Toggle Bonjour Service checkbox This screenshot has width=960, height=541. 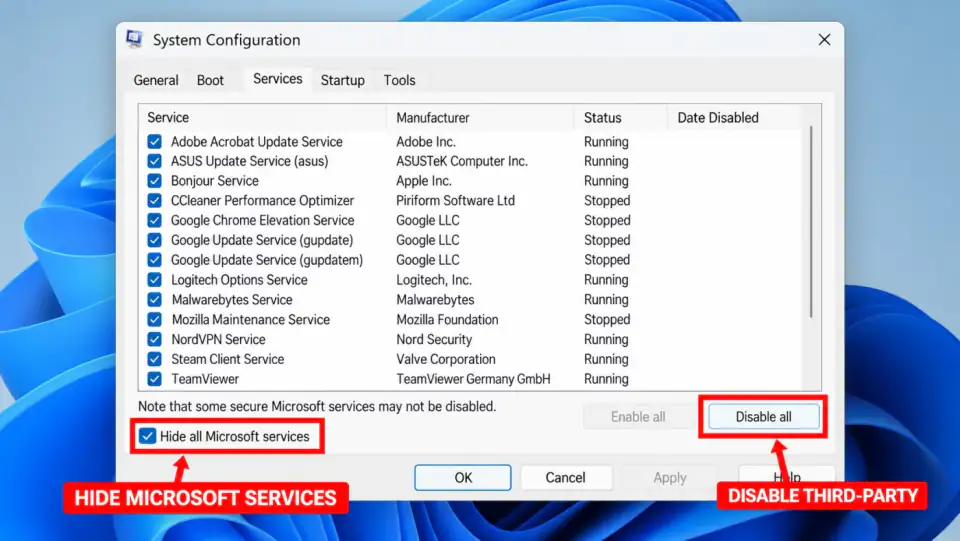pos(154,181)
